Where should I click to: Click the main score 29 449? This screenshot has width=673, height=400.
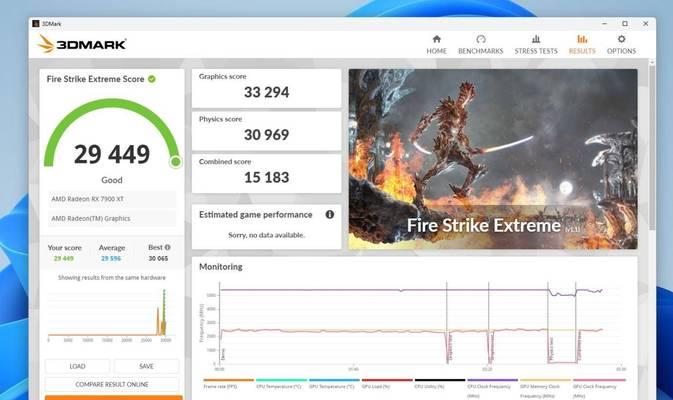pos(112,154)
